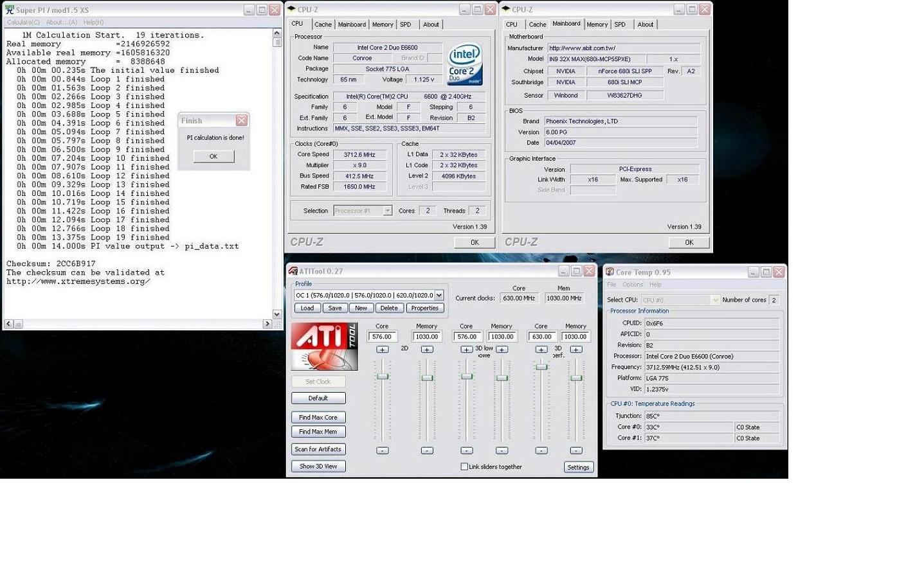Open About tab in CPU-Z mainboard window
The image size is (924, 577).
coord(645,24)
